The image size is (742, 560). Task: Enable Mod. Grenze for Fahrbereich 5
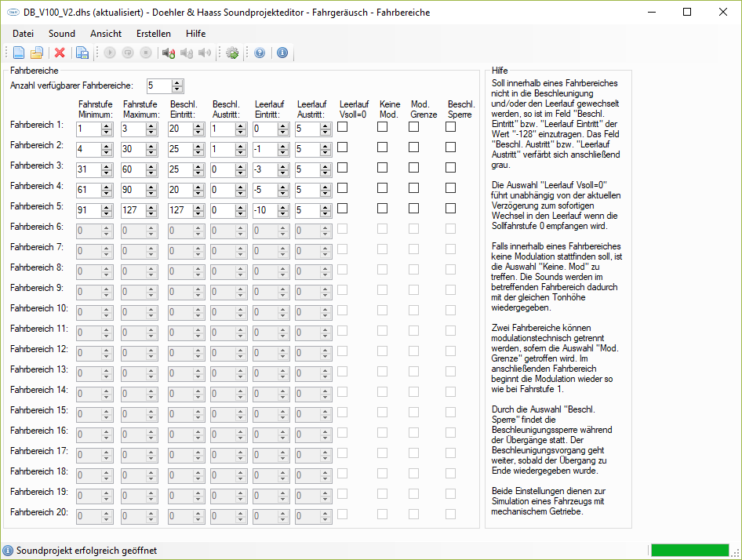coord(414,209)
